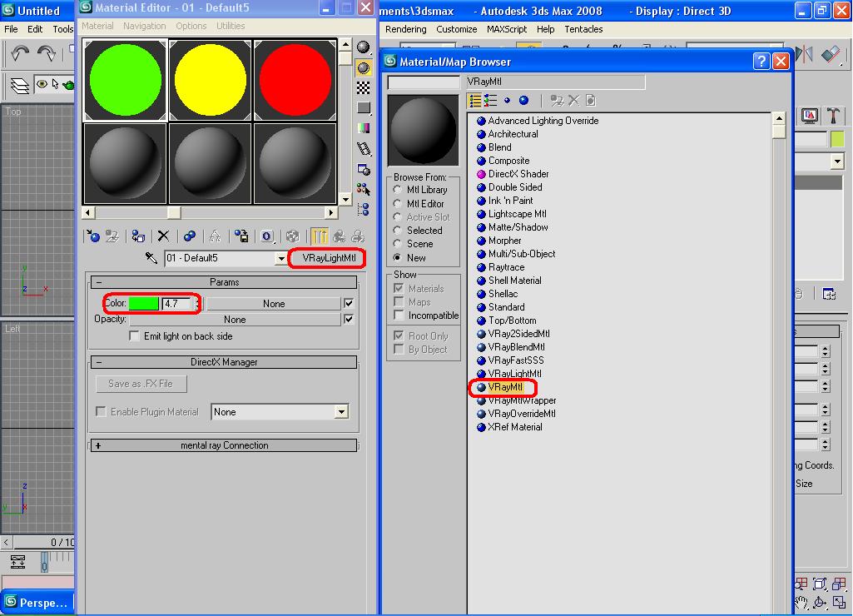Screen dimensions: 853x616
Task: Switch browser to View List + Icons
Action: tap(491, 101)
